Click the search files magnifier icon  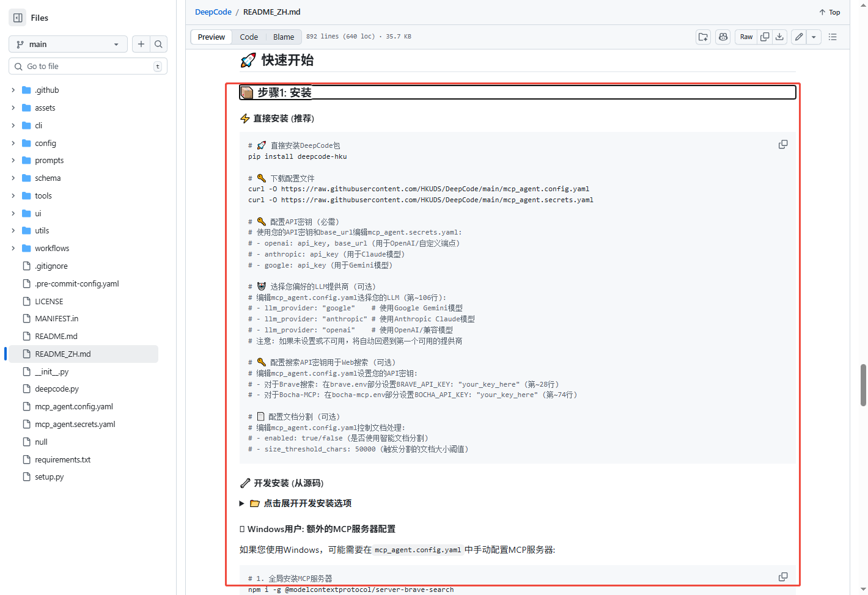[158, 44]
